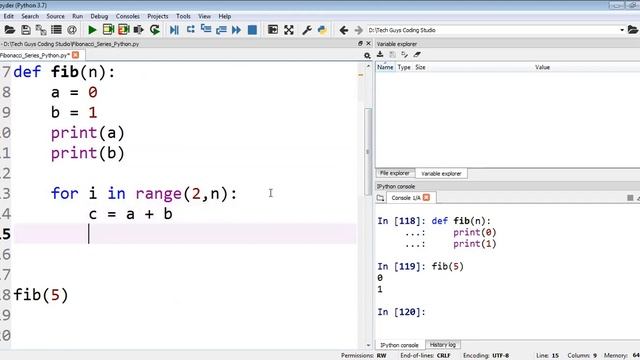Image resolution: width=640 pixels, height=360 pixels.
Task: Stop debugging with the blue square icon
Action: tap(252, 30)
